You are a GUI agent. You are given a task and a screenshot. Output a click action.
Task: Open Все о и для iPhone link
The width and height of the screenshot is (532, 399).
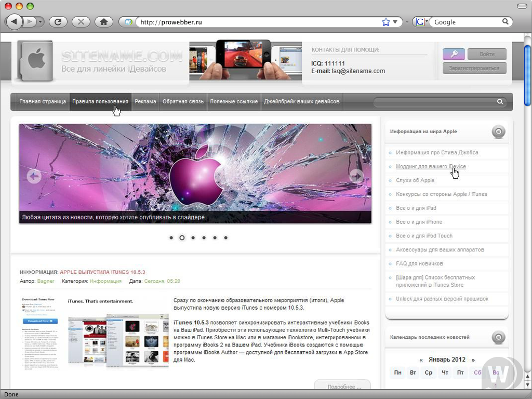coord(419,222)
